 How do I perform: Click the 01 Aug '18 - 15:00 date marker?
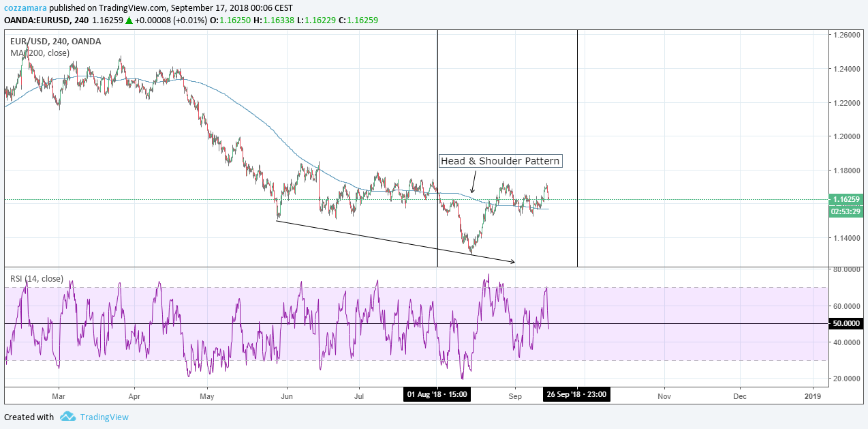(437, 394)
